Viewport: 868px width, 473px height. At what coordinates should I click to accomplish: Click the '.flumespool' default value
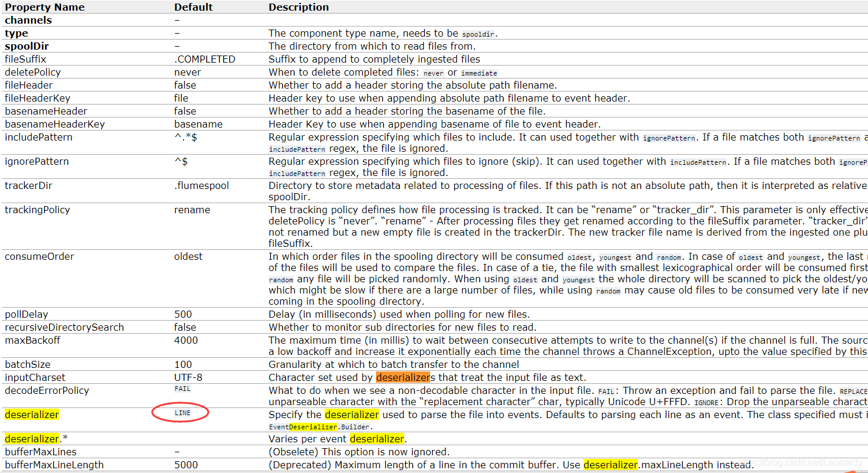(x=202, y=185)
